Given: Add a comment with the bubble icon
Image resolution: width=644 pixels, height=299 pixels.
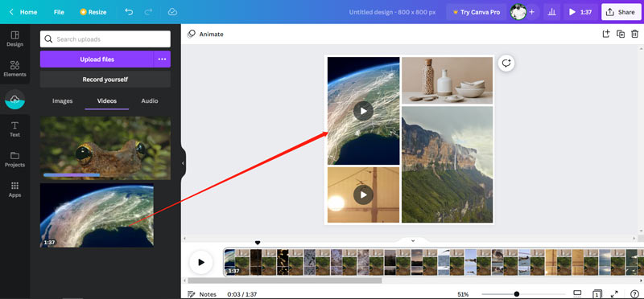Looking at the screenshot, I should [506, 63].
